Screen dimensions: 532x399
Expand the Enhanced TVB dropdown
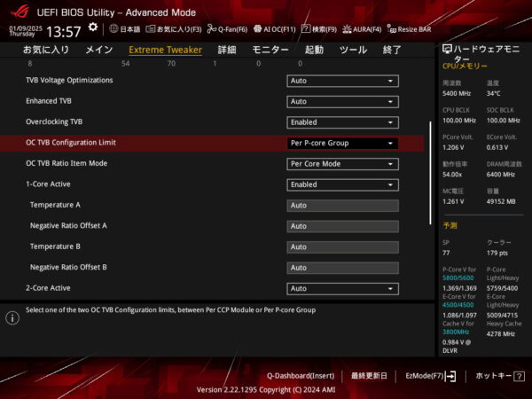point(342,102)
